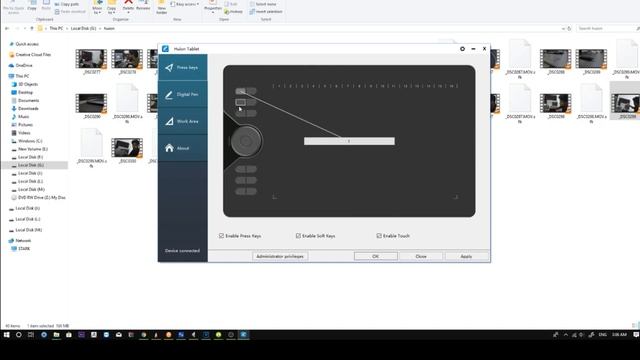Open the About tab in Huion Tablet
Image resolution: width=640 pixels, height=360 pixels.
tap(182, 148)
